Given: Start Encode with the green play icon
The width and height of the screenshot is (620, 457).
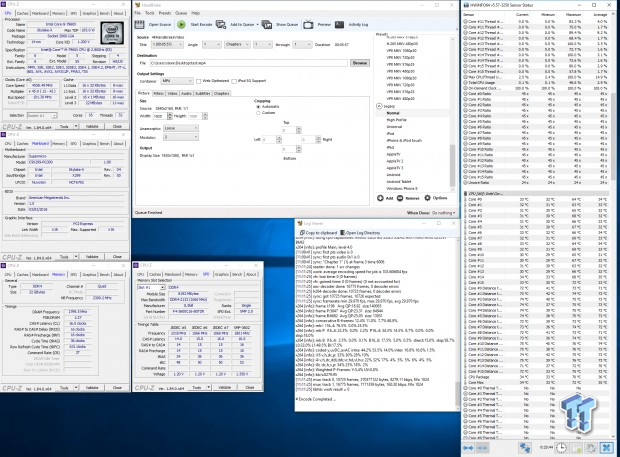Looking at the screenshot, I should point(181,25).
